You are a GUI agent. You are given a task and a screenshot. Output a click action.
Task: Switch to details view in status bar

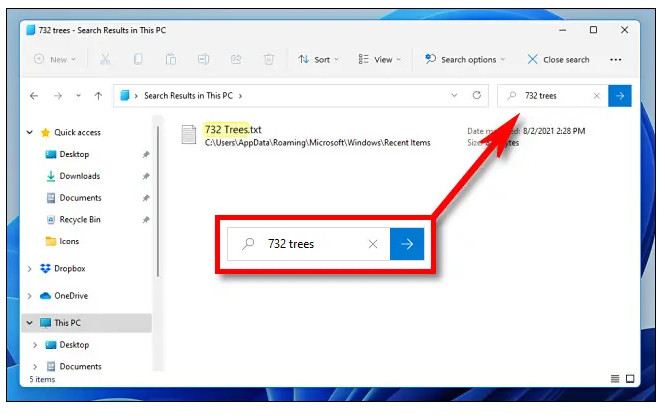(615, 379)
